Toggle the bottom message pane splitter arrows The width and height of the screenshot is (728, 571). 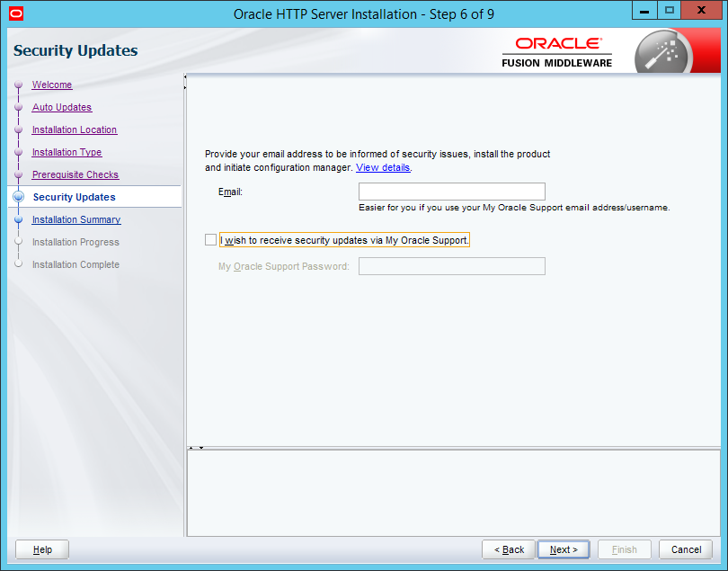pos(195,447)
